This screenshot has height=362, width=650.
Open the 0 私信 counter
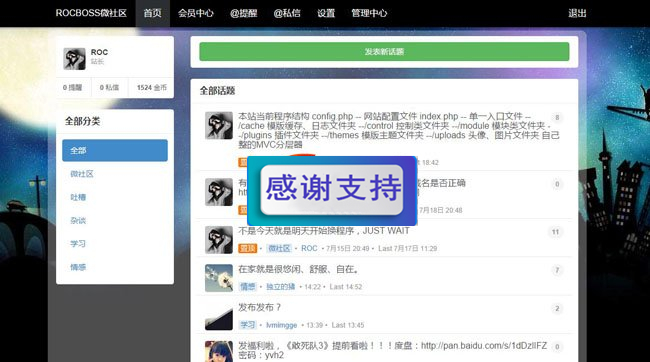click(x=109, y=87)
